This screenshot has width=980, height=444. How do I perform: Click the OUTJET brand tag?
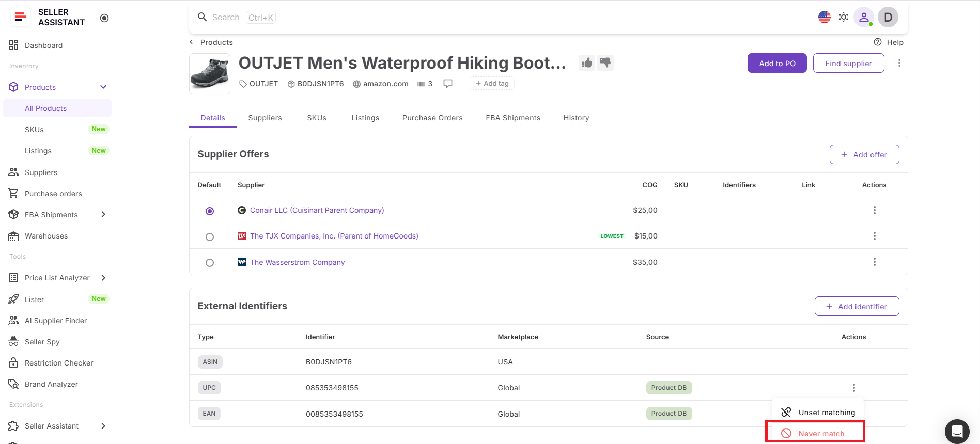(258, 84)
